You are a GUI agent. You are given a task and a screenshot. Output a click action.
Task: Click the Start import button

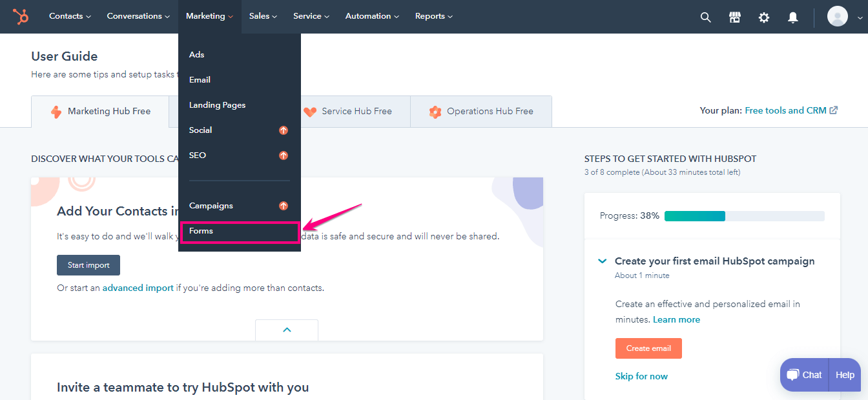[x=88, y=265]
